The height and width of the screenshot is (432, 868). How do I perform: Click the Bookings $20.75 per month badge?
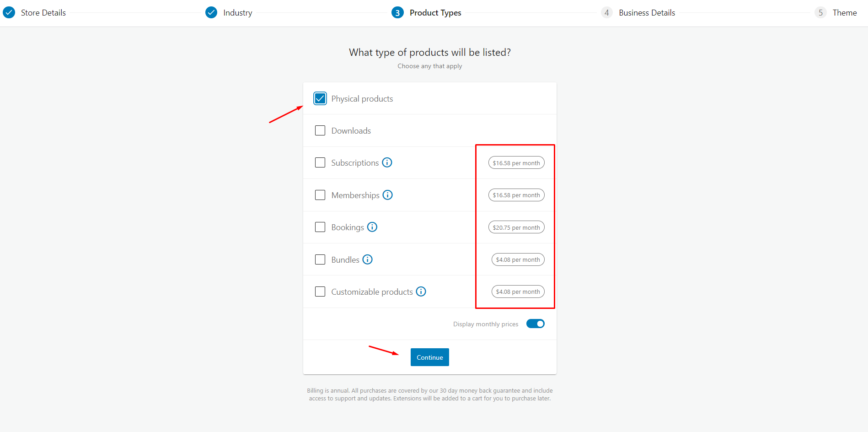pos(516,227)
